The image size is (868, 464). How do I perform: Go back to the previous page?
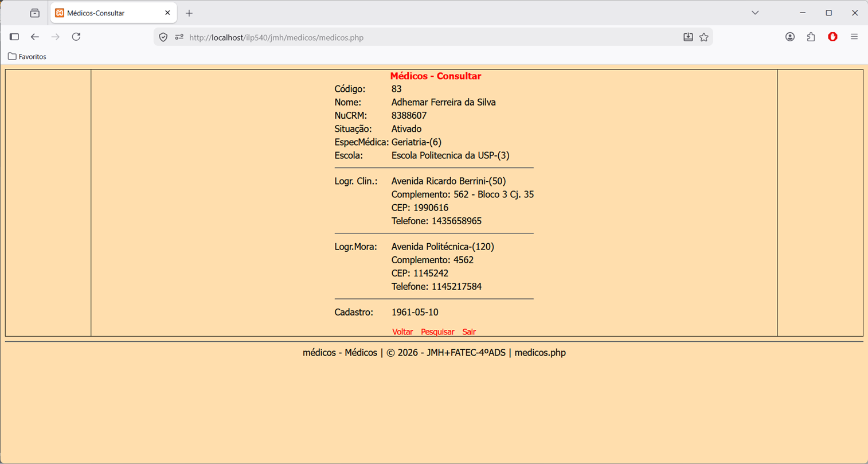coord(35,37)
